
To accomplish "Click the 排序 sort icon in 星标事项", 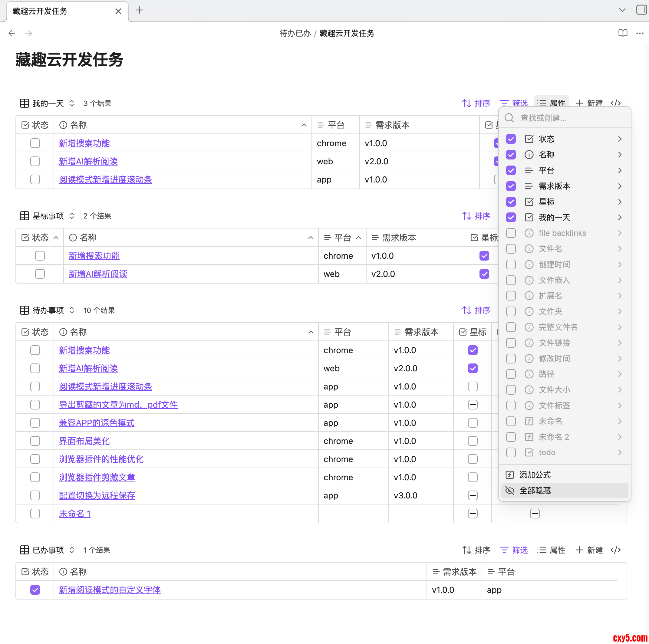I will [466, 216].
